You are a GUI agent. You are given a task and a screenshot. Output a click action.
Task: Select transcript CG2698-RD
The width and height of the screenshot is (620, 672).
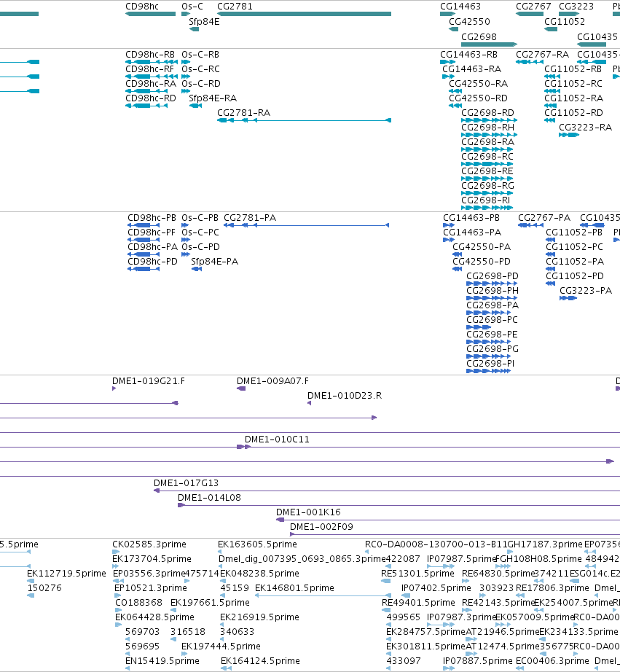(490, 120)
